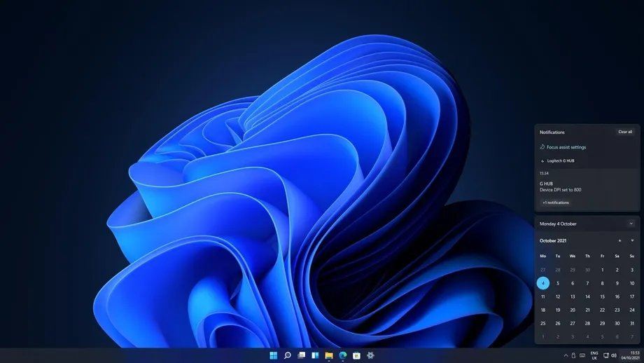This screenshot has width=644, height=363.
Task: Collapse the calendar with the chevron
Action: (x=631, y=224)
